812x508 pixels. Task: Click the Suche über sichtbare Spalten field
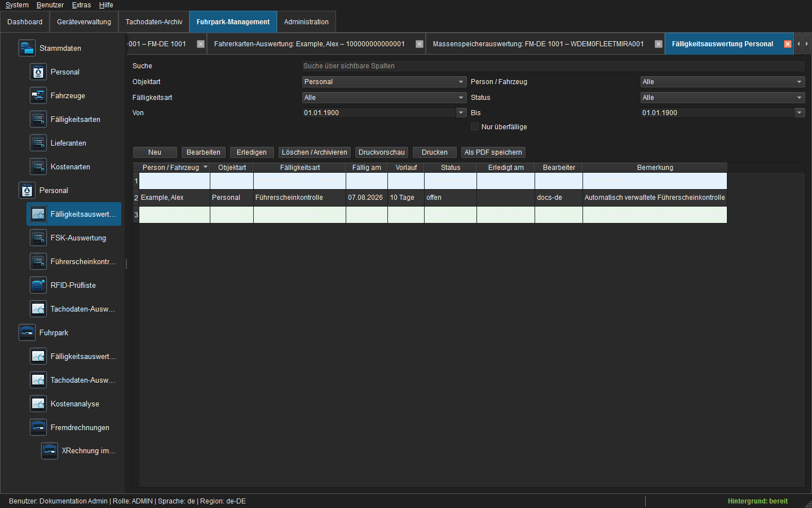tap(553, 66)
